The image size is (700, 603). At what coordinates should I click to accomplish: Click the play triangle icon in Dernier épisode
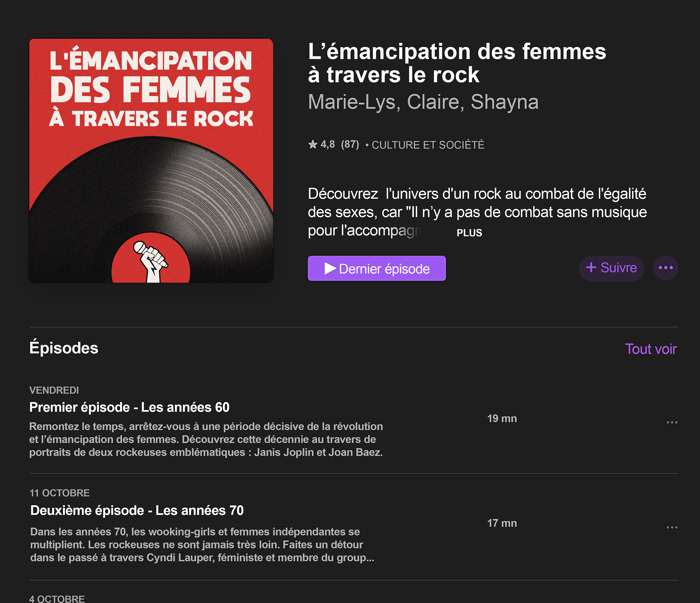[330, 268]
